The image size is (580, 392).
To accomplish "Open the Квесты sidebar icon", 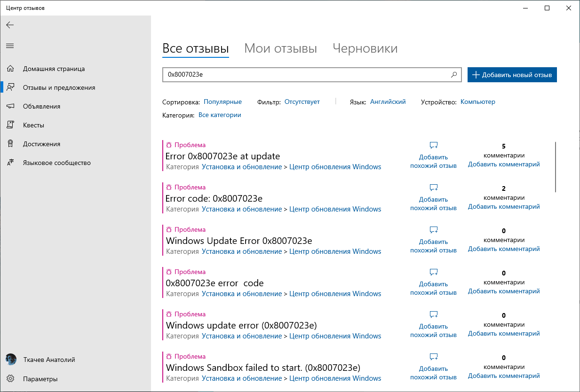I will click(10, 125).
